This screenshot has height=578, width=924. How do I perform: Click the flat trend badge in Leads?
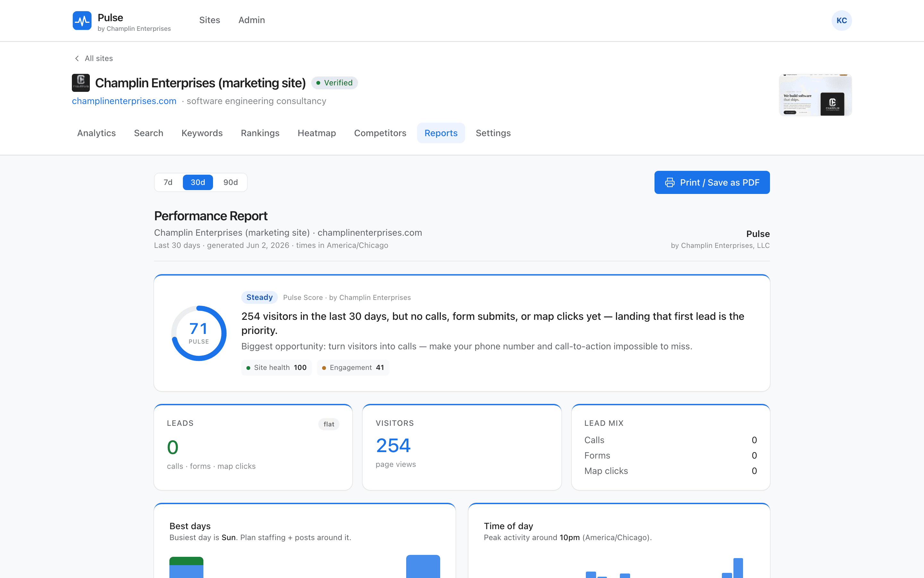(329, 424)
